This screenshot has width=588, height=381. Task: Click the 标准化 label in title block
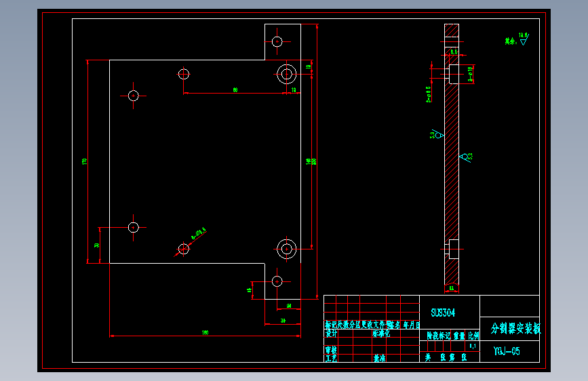pyautogui.click(x=381, y=334)
